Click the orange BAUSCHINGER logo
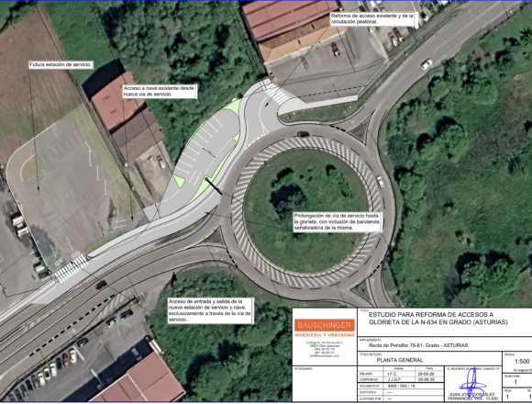532x404 pixels. [325, 325]
